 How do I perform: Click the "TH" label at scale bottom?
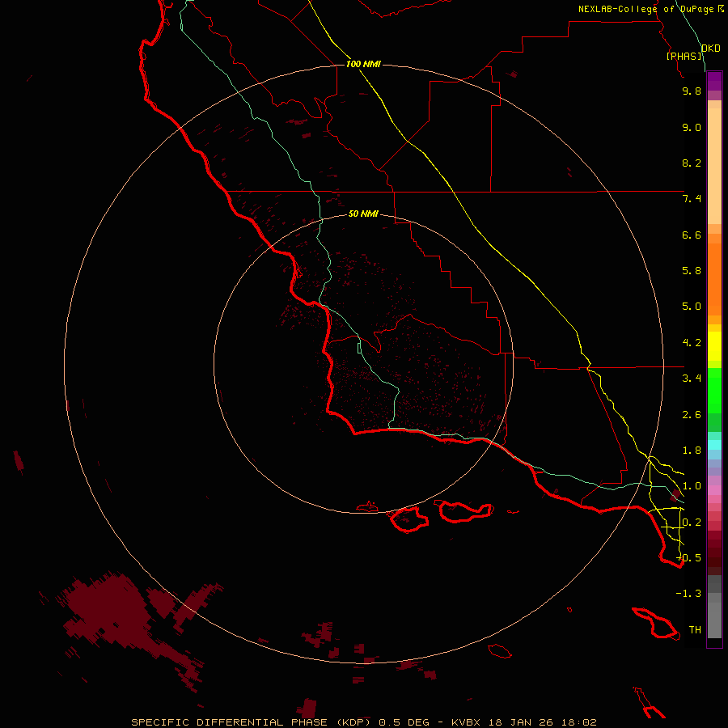pyautogui.click(x=695, y=630)
